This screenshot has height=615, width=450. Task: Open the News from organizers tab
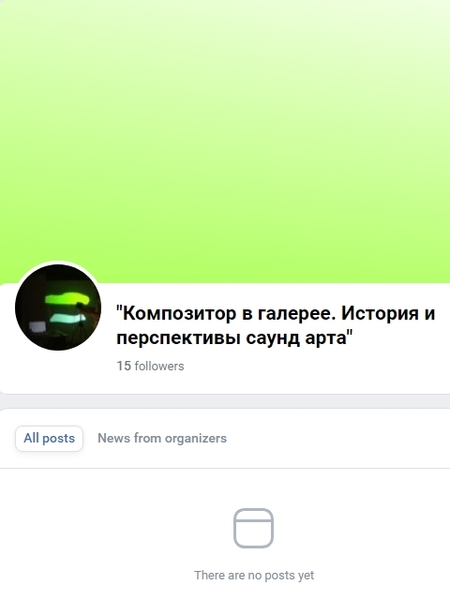[x=162, y=438]
